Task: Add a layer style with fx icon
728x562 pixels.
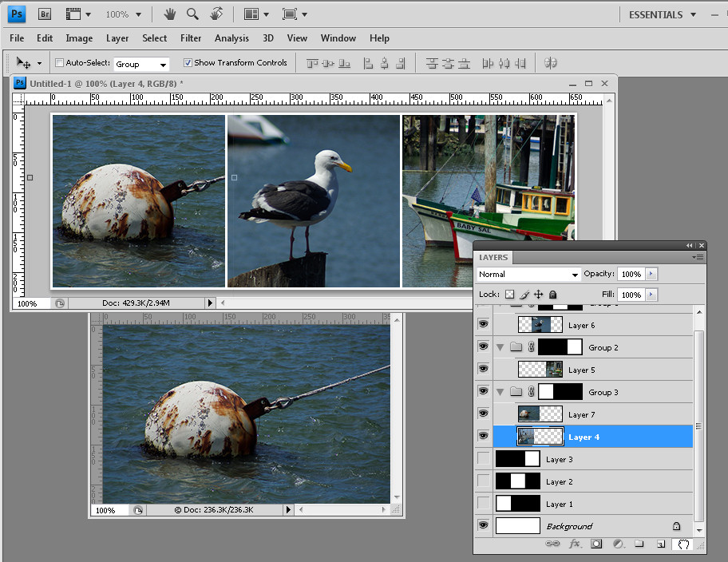Action: tap(575, 544)
